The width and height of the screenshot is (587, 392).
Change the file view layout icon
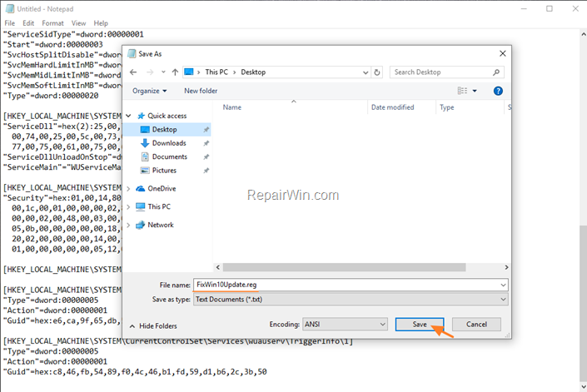[x=462, y=91]
